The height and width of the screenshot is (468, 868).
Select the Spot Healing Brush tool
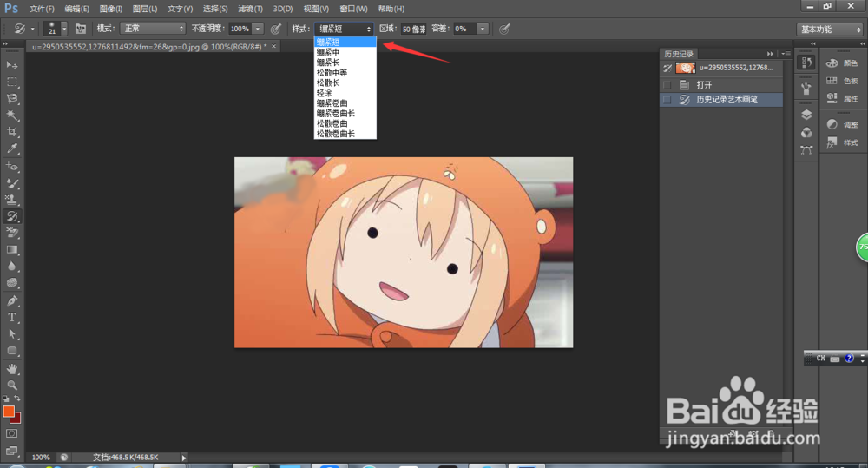pyautogui.click(x=11, y=166)
